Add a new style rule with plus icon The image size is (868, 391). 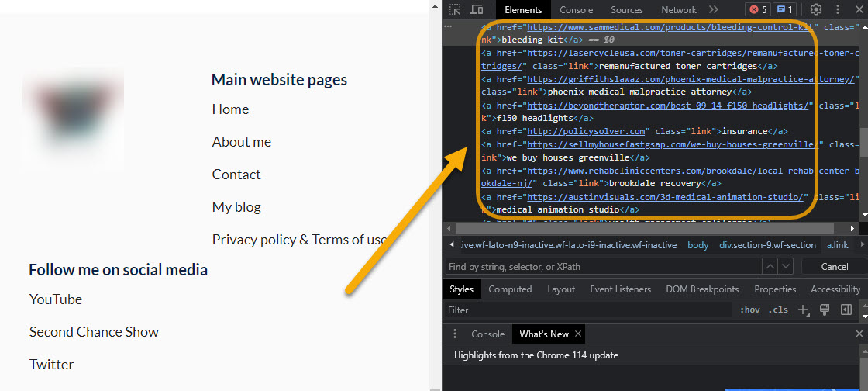[x=804, y=310]
